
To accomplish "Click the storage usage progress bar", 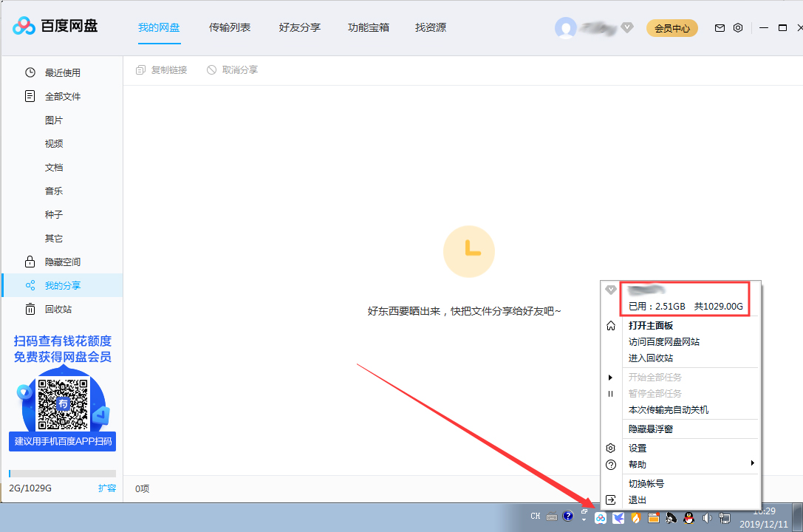I will point(63,473).
